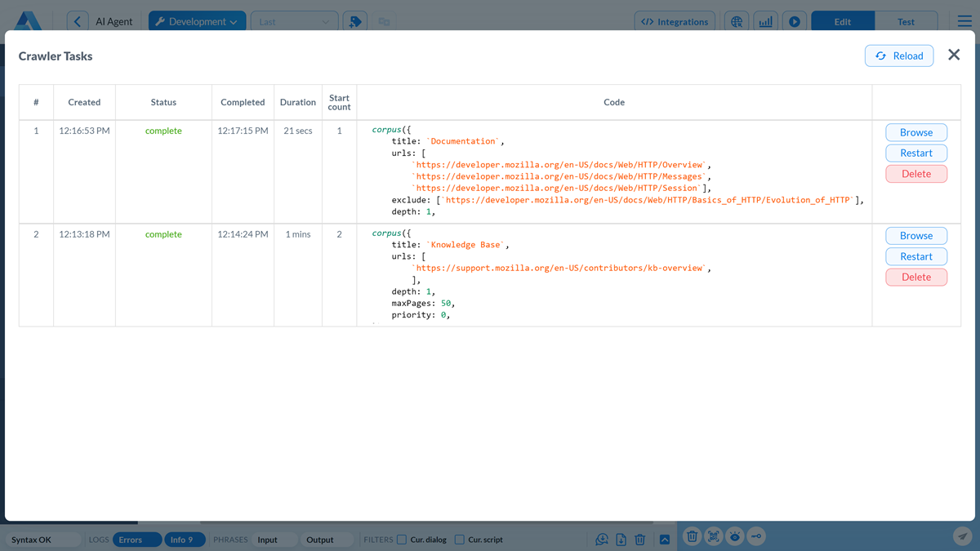Click the download-document icon near log filters

621,539
